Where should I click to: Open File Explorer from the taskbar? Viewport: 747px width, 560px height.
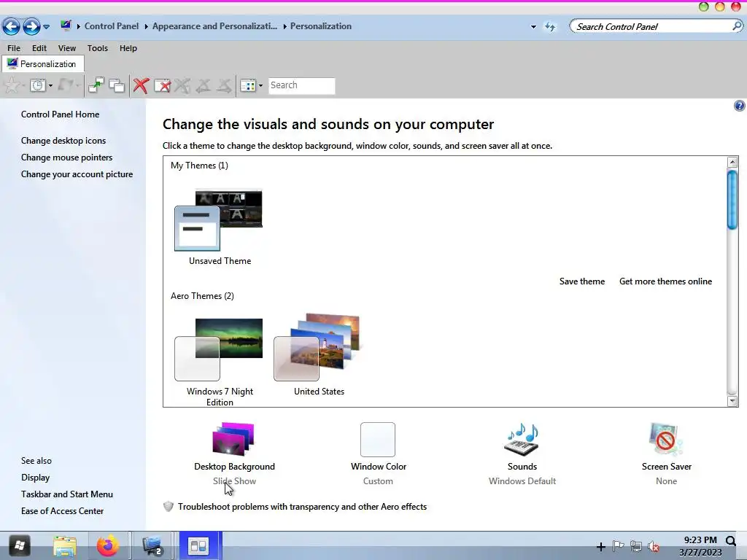(65, 545)
